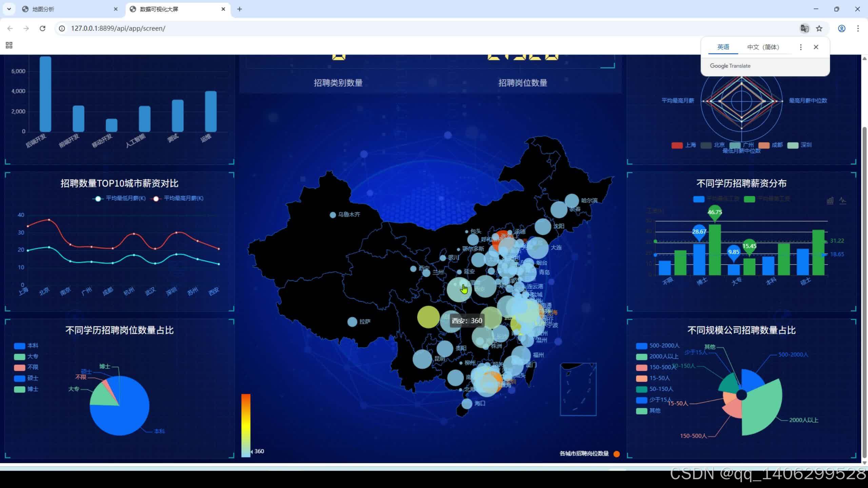Toggle 2000人以上 in company size legend
This screenshot has height=488, width=868.
click(657, 357)
